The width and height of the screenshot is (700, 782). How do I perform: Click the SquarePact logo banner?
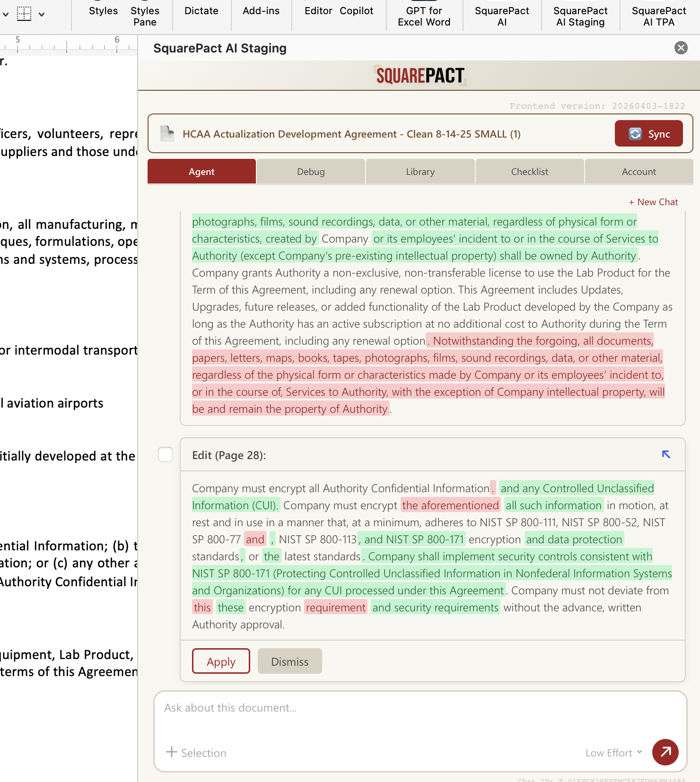(420, 75)
